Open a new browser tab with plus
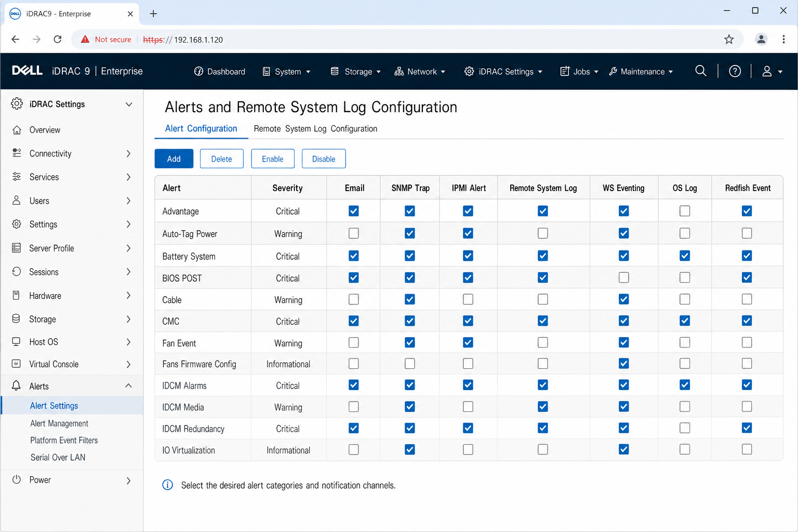This screenshot has width=798, height=532. [153, 14]
